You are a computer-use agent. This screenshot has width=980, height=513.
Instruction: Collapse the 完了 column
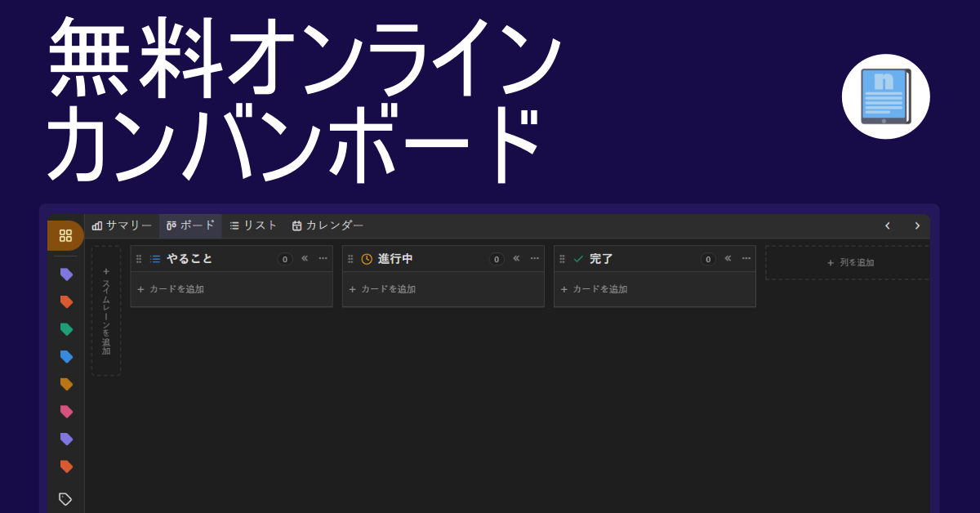pos(728,258)
